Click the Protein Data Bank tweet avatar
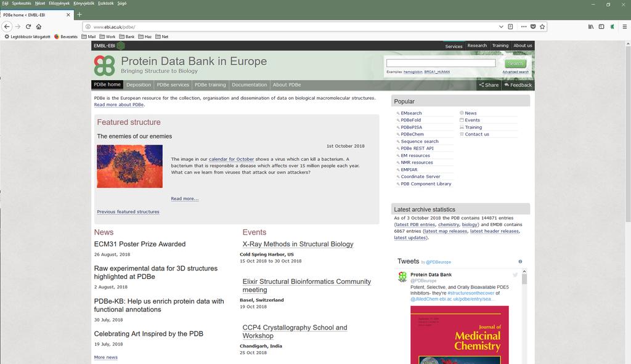 [402, 277]
